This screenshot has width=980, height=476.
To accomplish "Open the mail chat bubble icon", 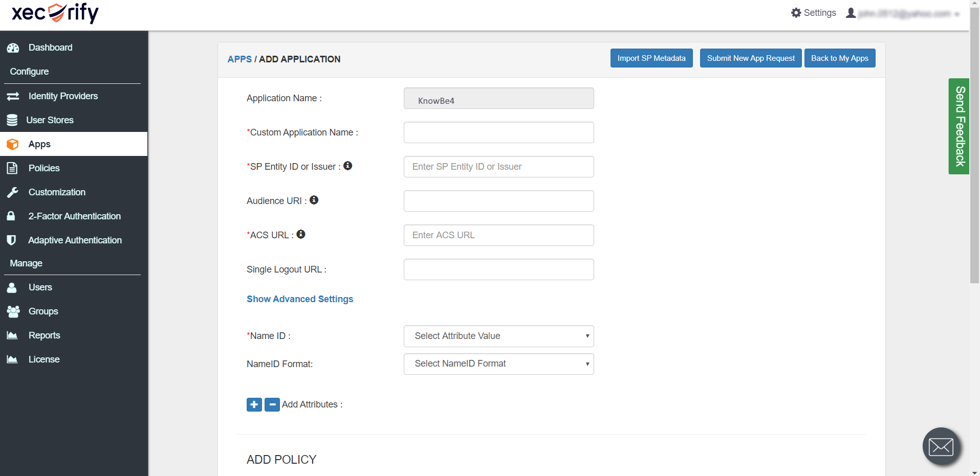I will pyautogui.click(x=941, y=446).
